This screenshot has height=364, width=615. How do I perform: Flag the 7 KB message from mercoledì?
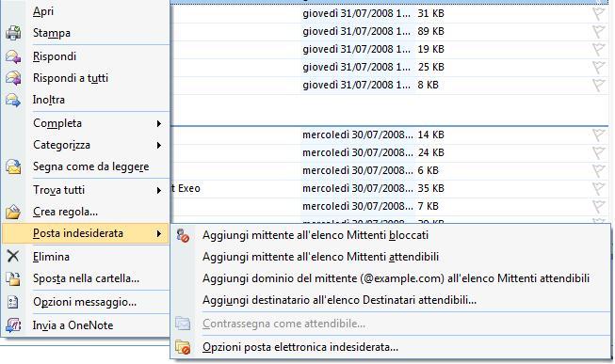tap(599, 207)
